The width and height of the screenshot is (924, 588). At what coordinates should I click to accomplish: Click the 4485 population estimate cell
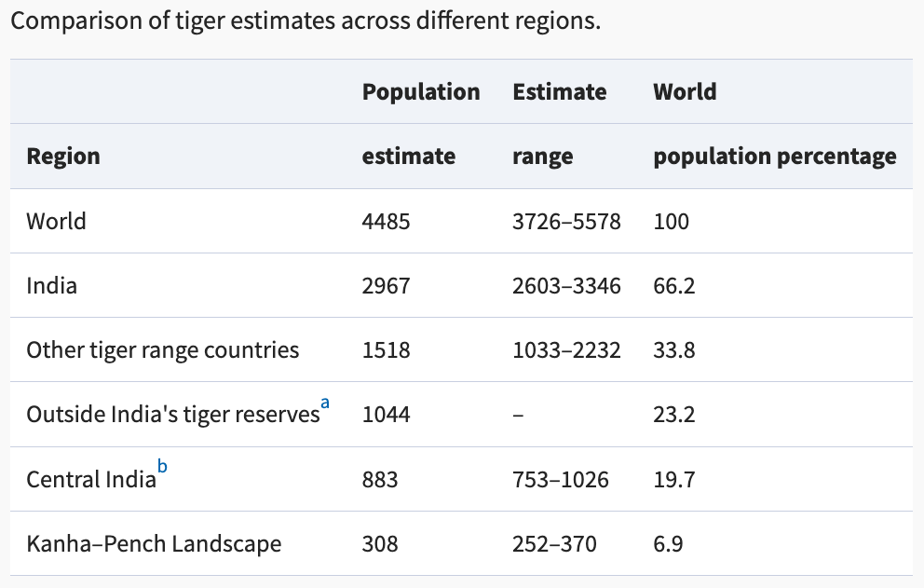pos(386,222)
